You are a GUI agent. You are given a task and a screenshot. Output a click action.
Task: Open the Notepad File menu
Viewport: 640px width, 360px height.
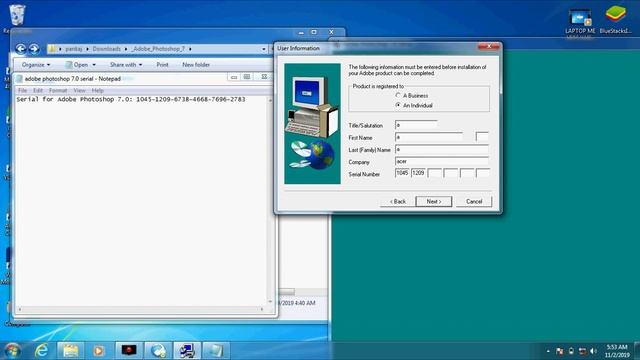coord(22,91)
